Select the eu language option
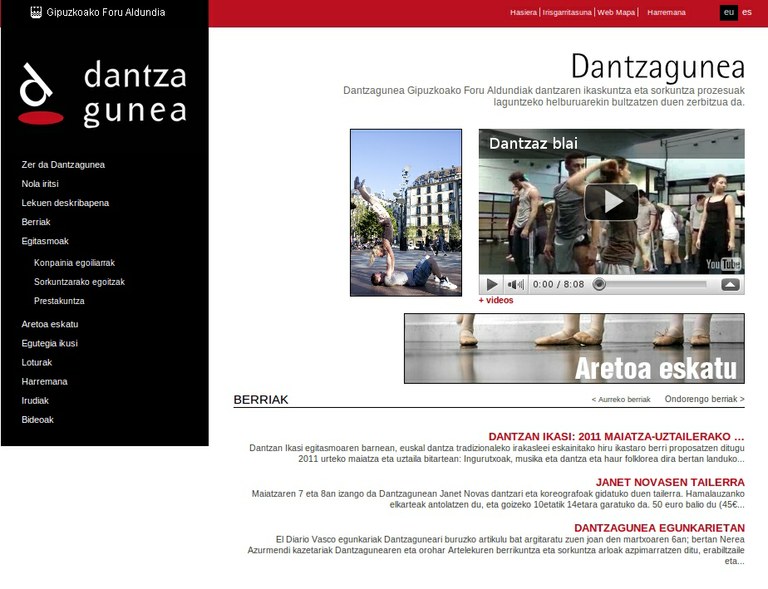Image resolution: width=768 pixels, height=589 pixels. click(x=729, y=12)
